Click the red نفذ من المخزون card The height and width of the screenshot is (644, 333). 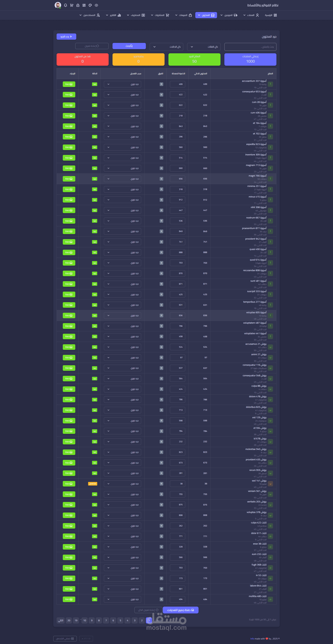(82, 59)
